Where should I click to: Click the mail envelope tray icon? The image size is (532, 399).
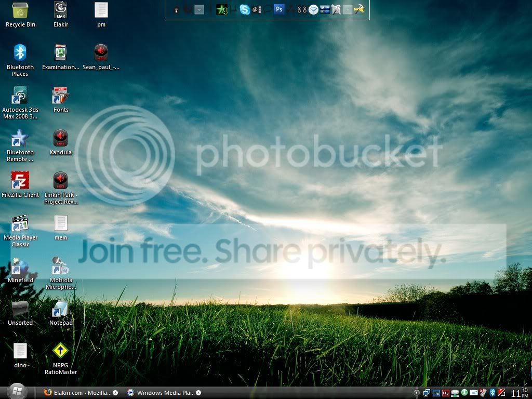(x=474, y=393)
